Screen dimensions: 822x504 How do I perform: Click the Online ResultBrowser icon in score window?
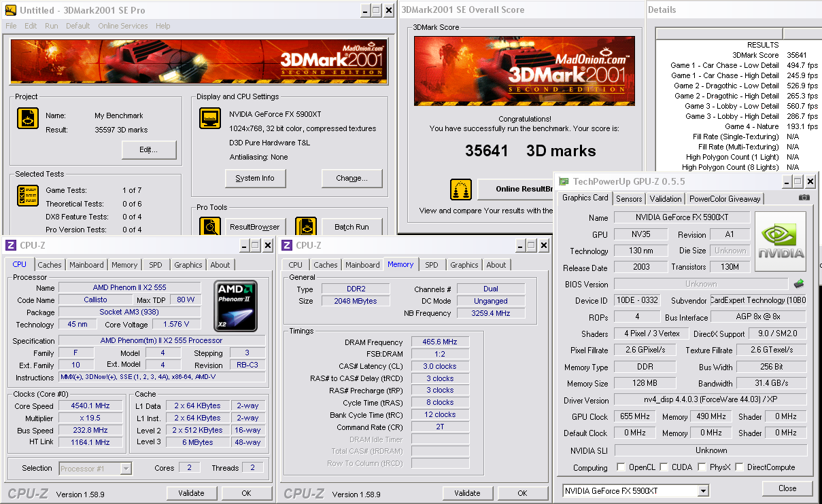461,190
